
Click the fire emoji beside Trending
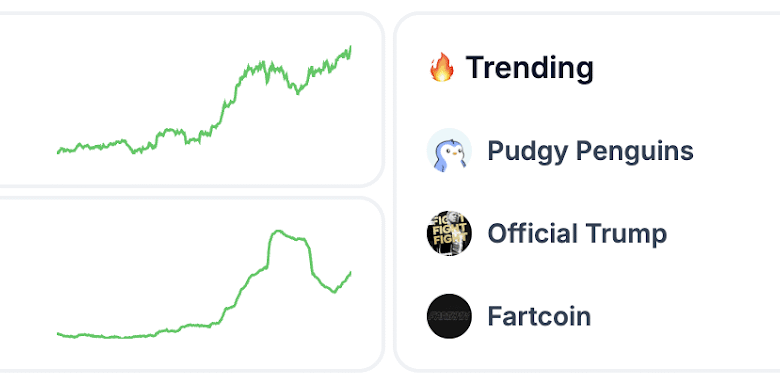pyautogui.click(x=442, y=67)
